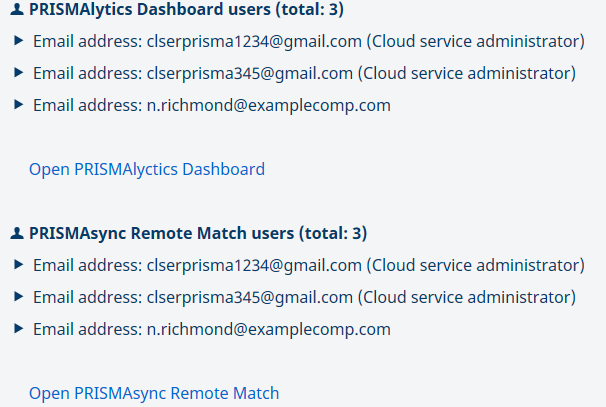Expand clserprisma345 entry under PRISMAlytics Dashboard users
Screen dimensions: 606x407
click(x=19, y=74)
